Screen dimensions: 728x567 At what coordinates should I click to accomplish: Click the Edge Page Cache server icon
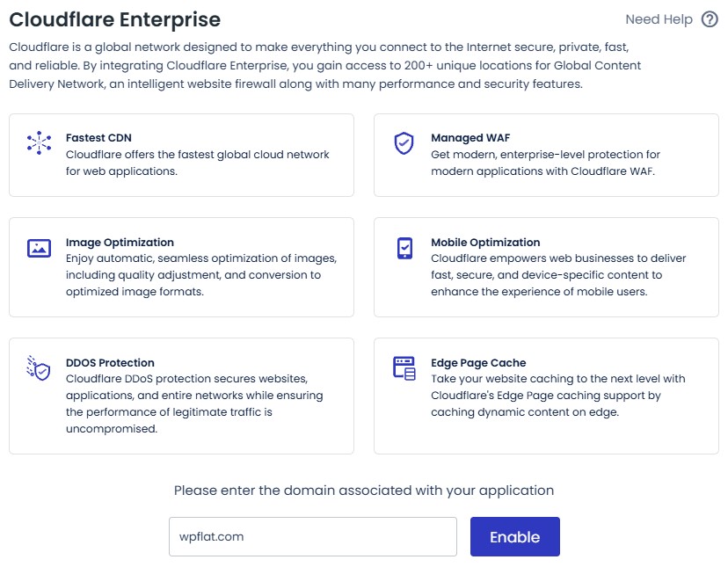(404, 369)
